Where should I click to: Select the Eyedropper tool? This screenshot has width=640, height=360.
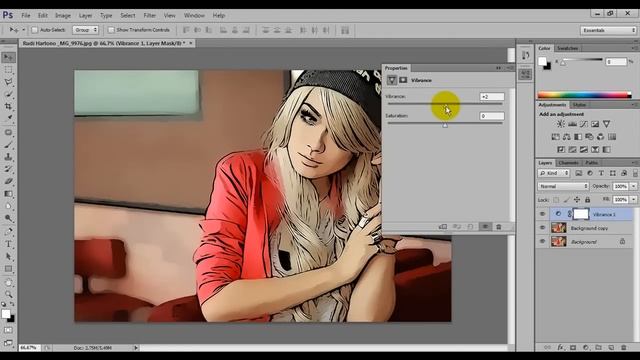pos(9,119)
